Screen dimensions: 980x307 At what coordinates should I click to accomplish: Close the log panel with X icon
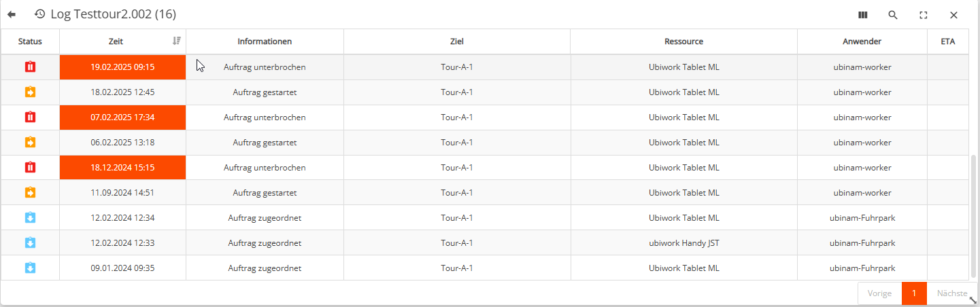pyautogui.click(x=953, y=15)
